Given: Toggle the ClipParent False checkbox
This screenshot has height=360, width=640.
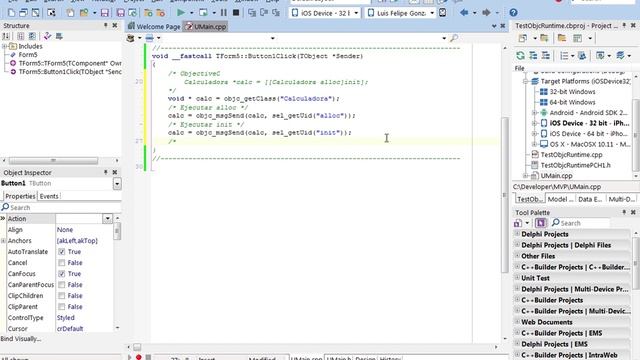Looking at the screenshot, I should tap(62, 307).
